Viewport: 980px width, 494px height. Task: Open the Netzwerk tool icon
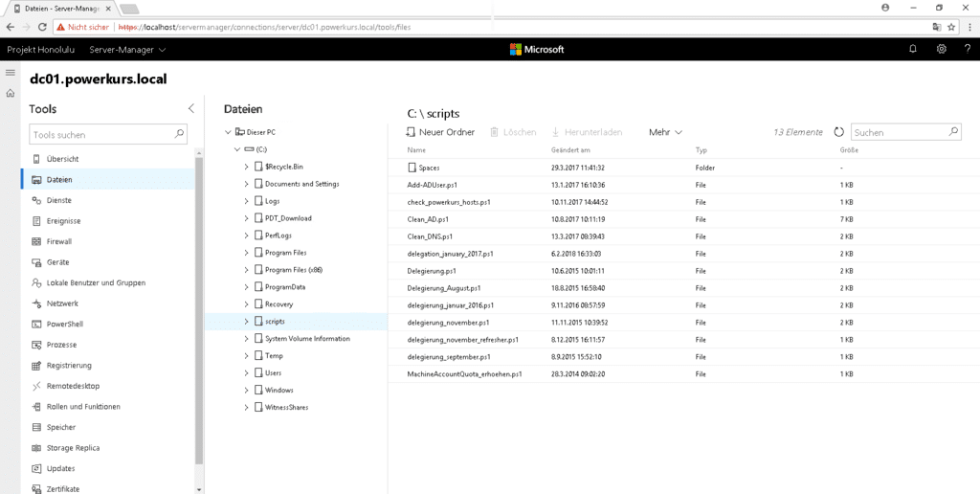click(36, 303)
